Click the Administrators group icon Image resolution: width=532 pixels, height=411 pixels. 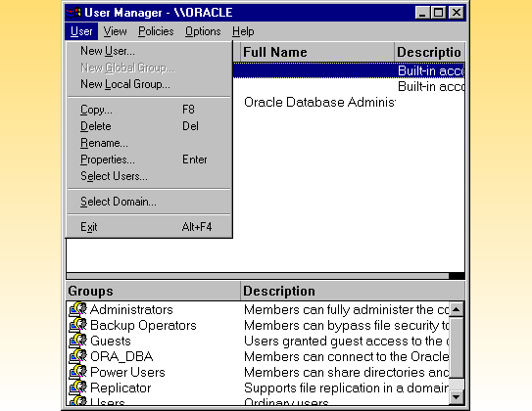pos(78,309)
